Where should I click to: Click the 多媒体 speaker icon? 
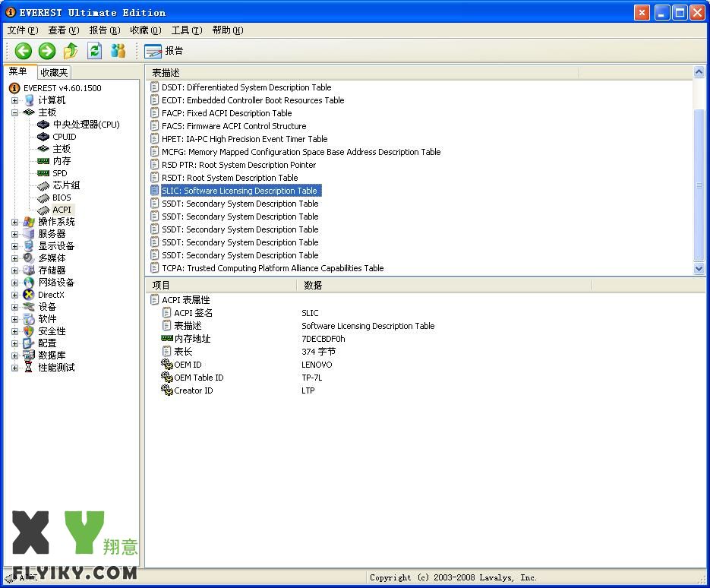pyautogui.click(x=29, y=258)
